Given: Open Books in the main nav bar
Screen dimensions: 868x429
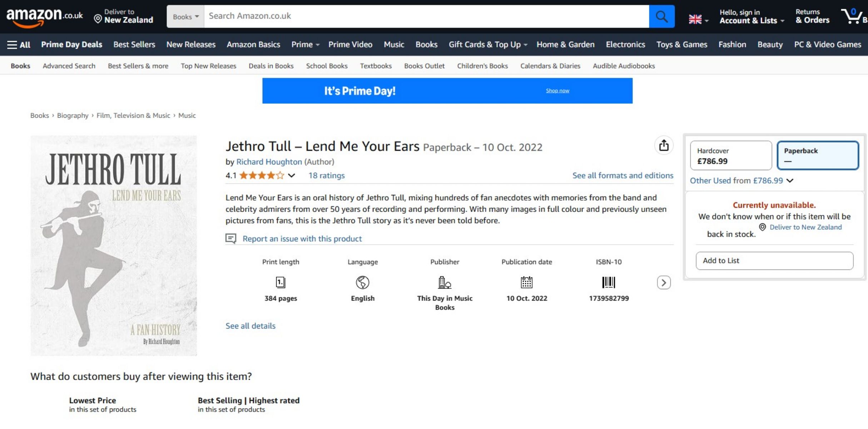Looking at the screenshot, I should coord(426,45).
